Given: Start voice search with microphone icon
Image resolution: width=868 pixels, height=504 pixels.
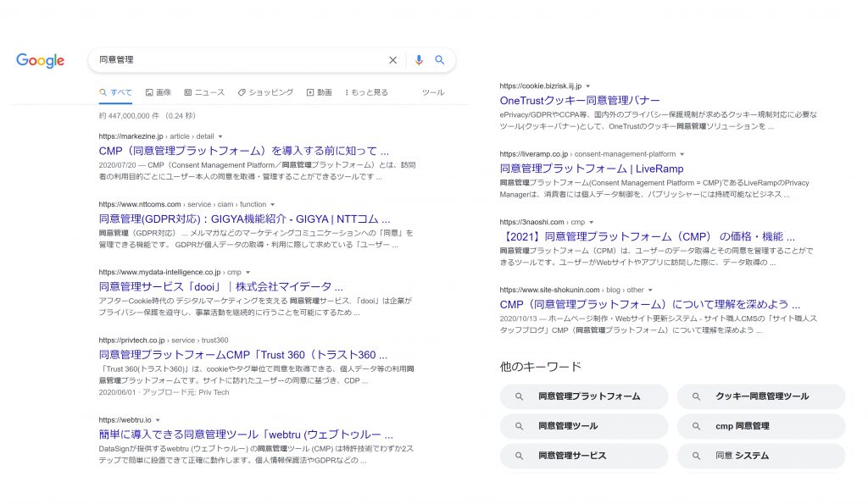Looking at the screenshot, I should pos(418,60).
